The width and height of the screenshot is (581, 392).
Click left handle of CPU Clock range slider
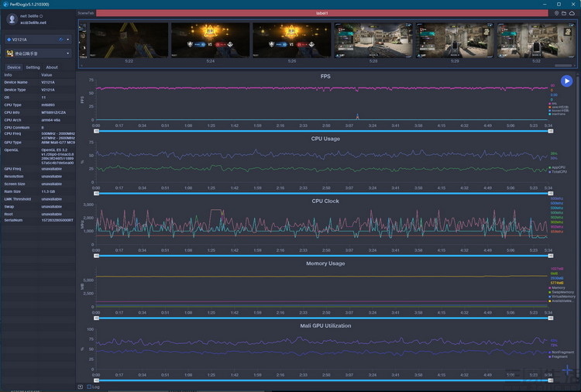(x=96, y=256)
